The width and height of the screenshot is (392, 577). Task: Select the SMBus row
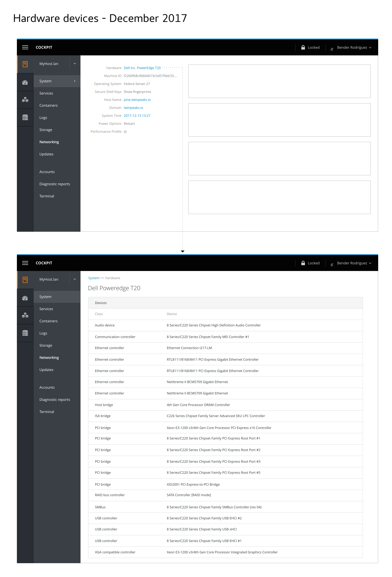coord(225,507)
